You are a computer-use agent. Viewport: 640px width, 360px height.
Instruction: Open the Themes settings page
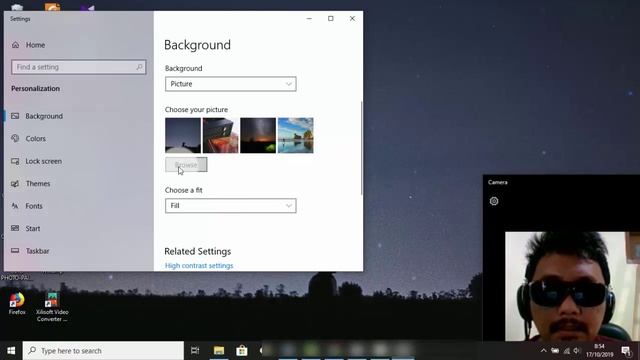point(38,184)
